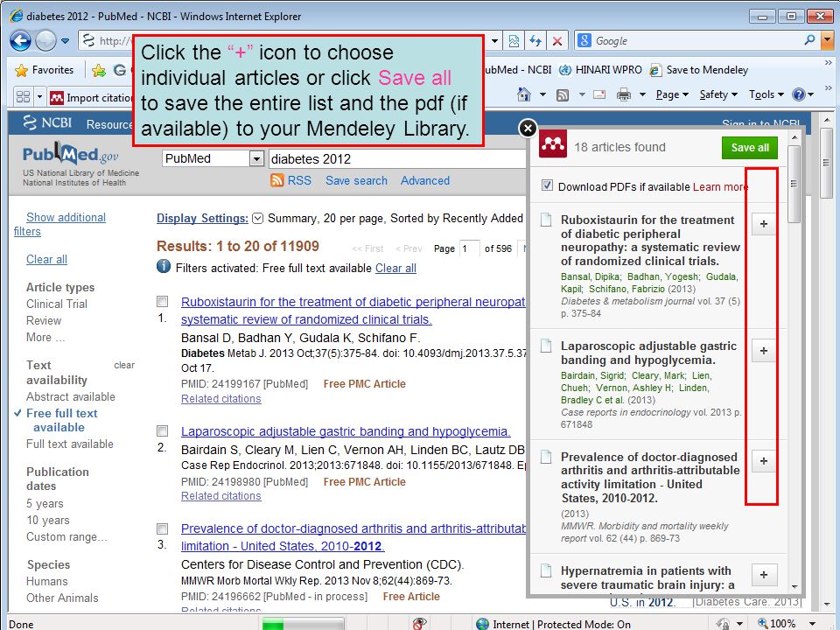Click Clear all next to Filters activated
This screenshot has width=840, height=630.
pyautogui.click(x=395, y=269)
